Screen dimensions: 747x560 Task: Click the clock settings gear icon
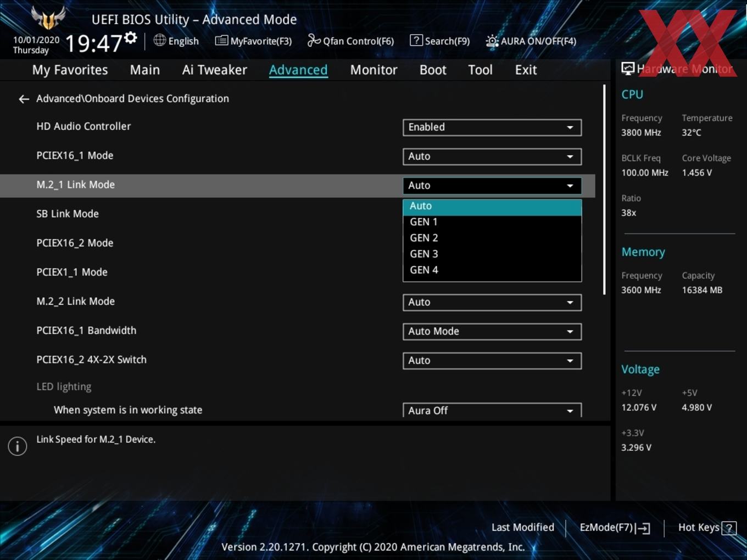(x=130, y=38)
